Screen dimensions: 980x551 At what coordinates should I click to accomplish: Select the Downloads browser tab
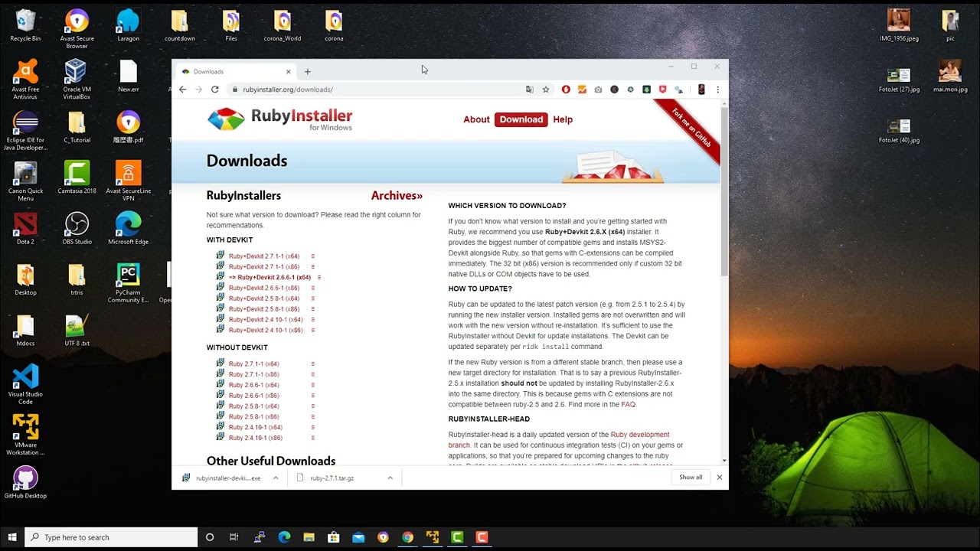click(236, 72)
